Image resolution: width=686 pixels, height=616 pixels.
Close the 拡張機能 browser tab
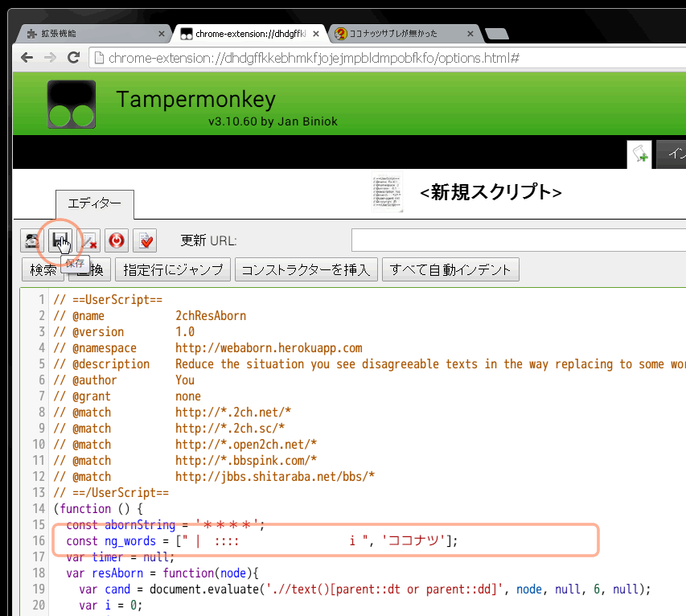tap(162, 34)
